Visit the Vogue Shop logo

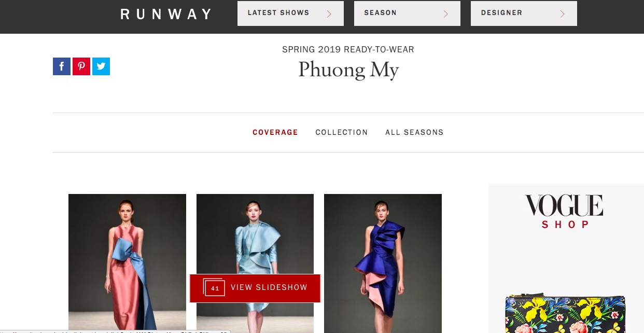pyautogui.click(x=564, y=212)
